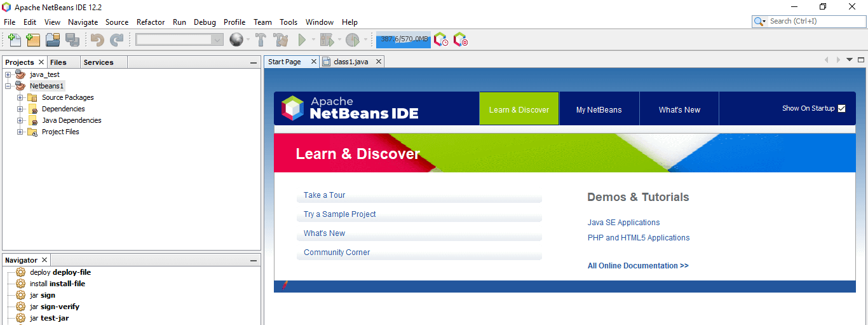Viewport: 868px width, 325px height.
Task: Click the Save All toolbar icon
Action: 72,40
